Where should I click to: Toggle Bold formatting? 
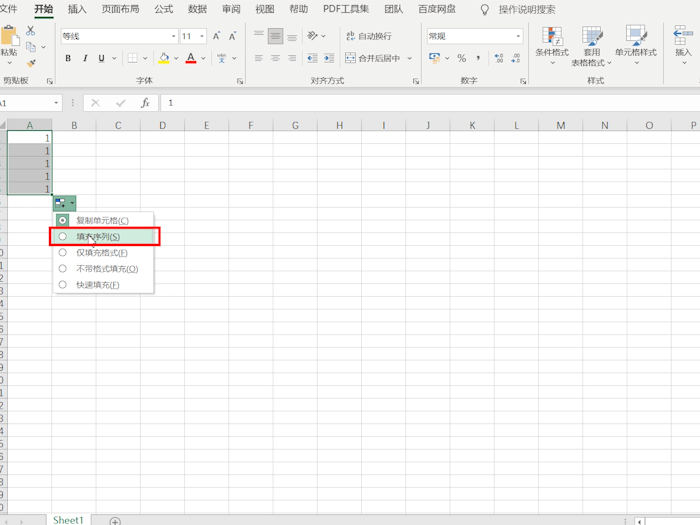pos(68,58)
